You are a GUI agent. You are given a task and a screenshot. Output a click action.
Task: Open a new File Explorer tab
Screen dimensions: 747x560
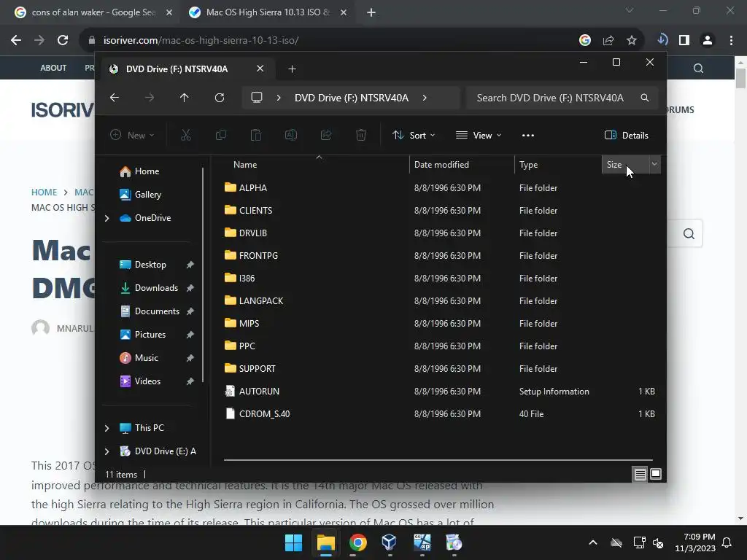292,69
